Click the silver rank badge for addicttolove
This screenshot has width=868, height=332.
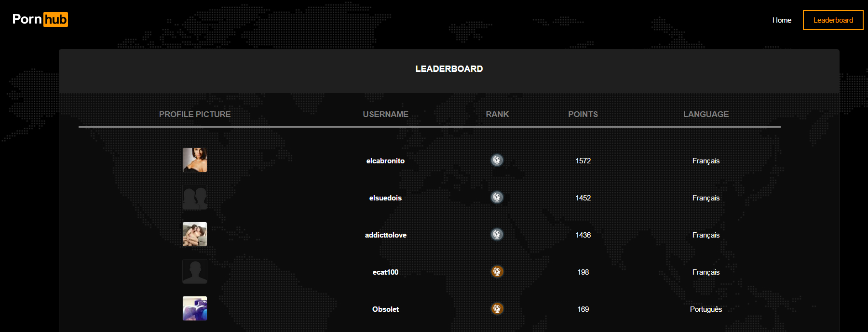pos(497,234)
